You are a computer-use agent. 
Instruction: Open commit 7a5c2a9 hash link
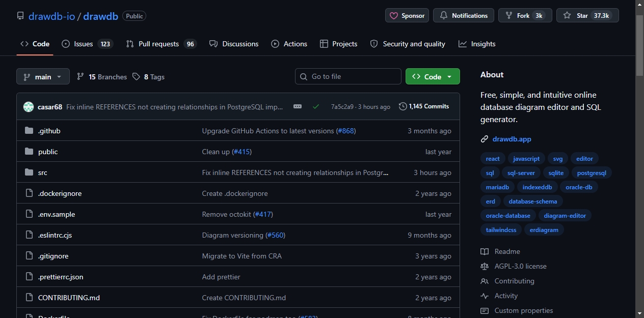(342, 107)
